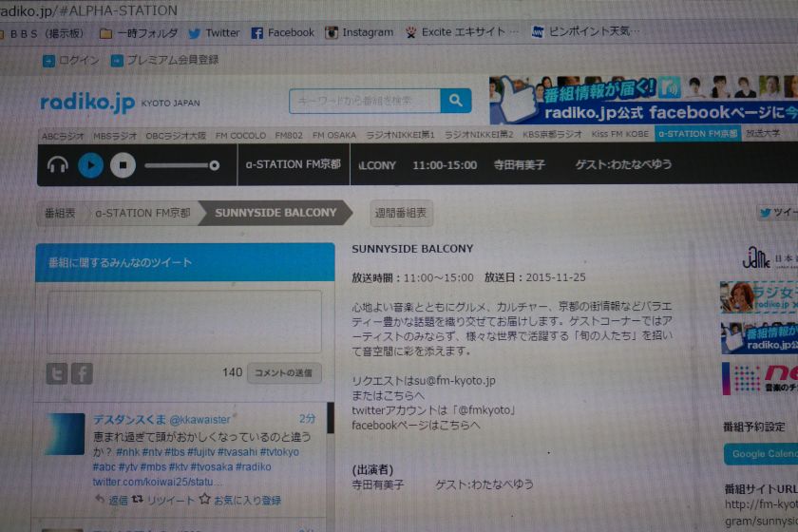
Task: Click the 番組表 breadcrumb
Action: (60, 214)
